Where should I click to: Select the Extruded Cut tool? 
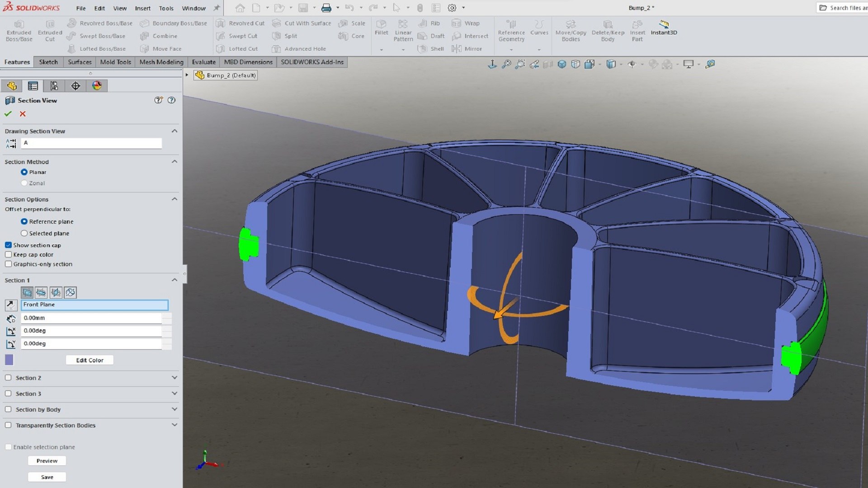[50, 31]
